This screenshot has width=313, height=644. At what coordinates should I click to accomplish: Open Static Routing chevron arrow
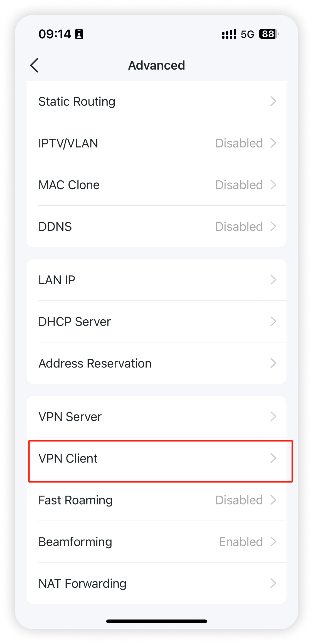tap(273, 101)
